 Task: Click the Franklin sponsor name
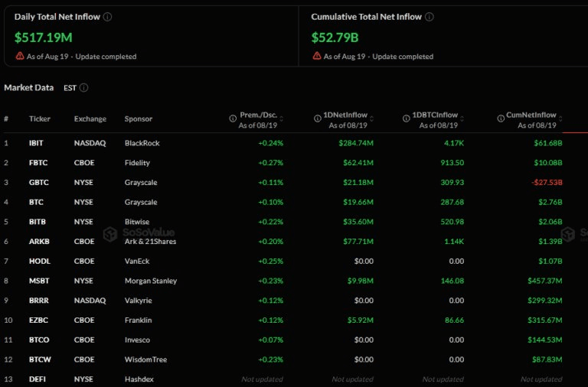point(138,320)
